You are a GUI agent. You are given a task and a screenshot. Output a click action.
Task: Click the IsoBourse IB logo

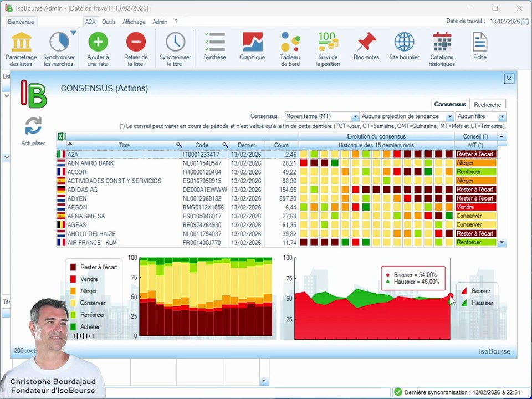(33, 94)
